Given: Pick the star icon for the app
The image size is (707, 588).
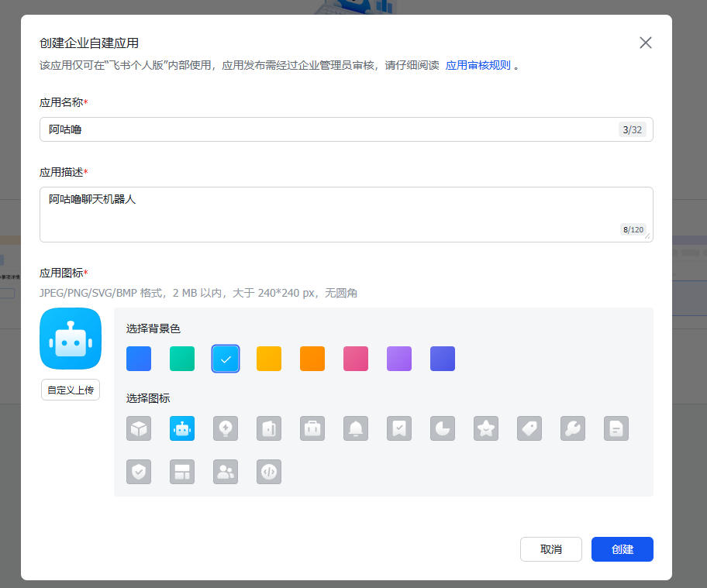Looking at the screenshot, I should click(486, 428).
